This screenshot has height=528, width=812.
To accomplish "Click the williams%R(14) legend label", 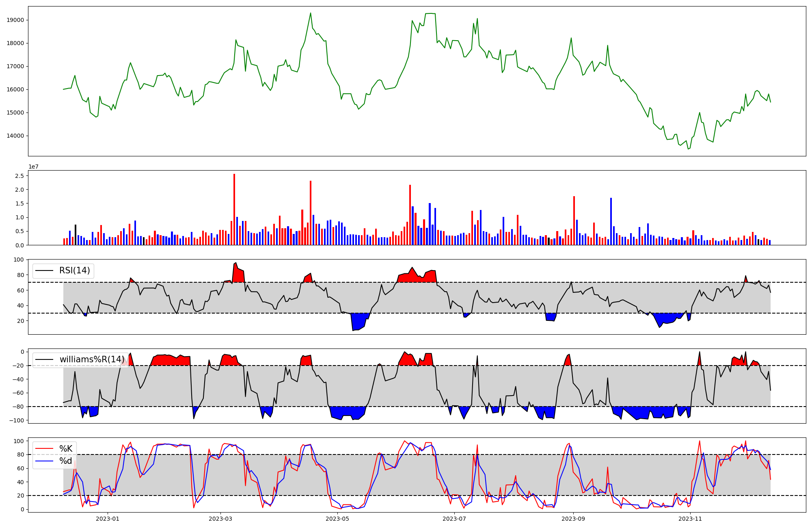I will 92,359.
